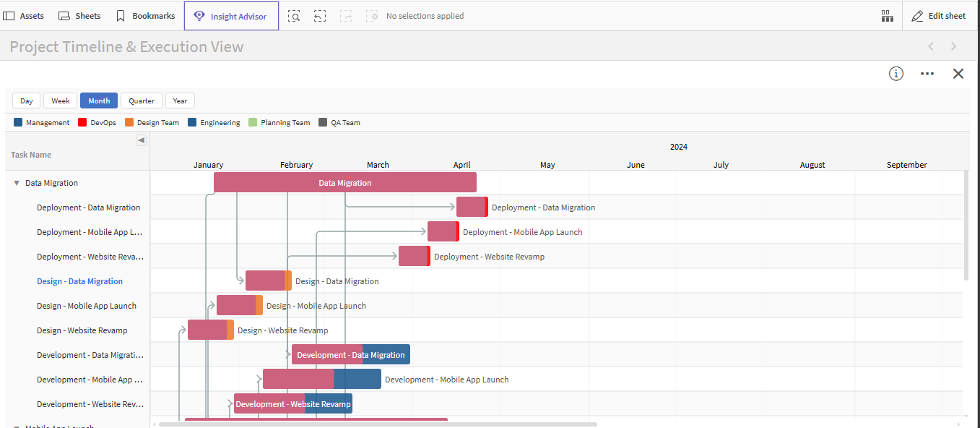The image size is (980, 428).
Task: Collapse the task name column panel
Action: (141, 140)
